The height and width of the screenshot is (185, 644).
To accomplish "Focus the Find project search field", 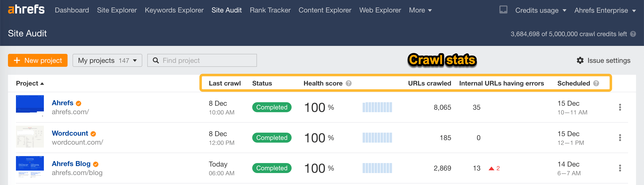I will point(202,61).
